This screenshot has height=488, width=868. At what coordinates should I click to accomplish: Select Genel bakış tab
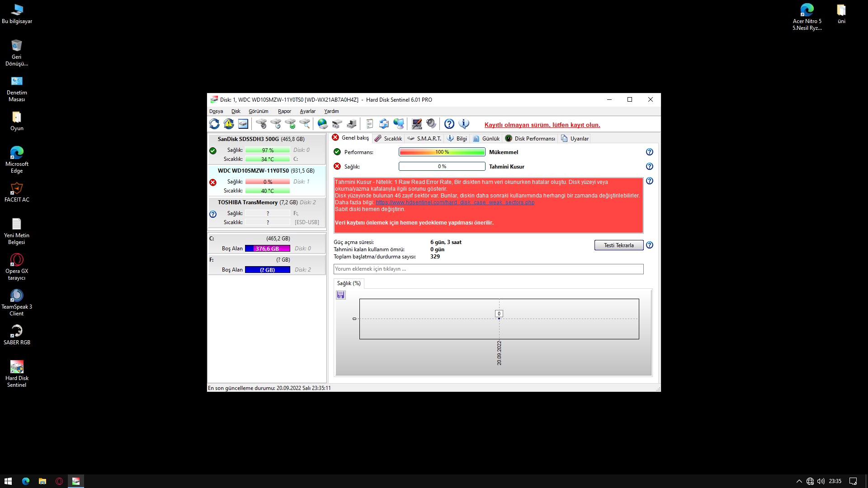pos(351,138)
